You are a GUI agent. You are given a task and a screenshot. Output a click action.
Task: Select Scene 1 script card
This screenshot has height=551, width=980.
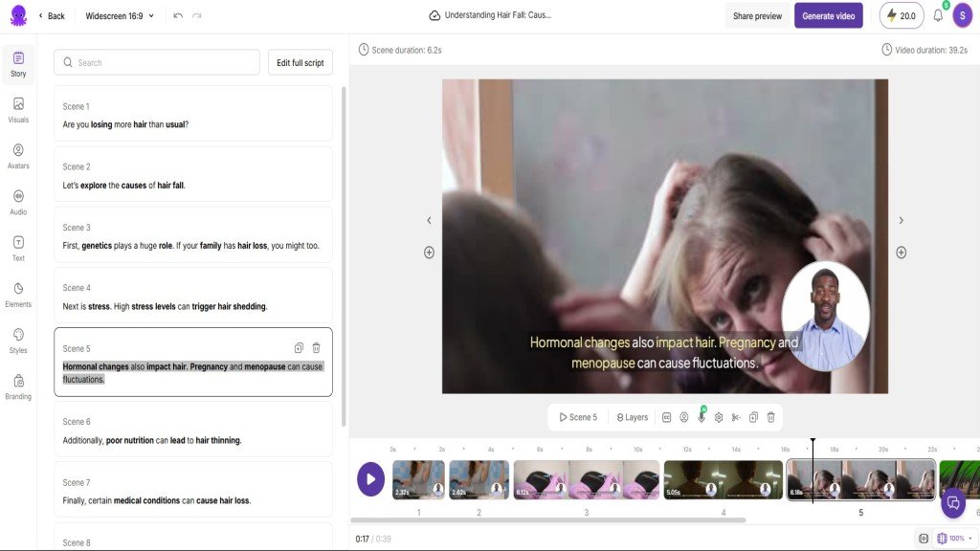click(193, 115)
